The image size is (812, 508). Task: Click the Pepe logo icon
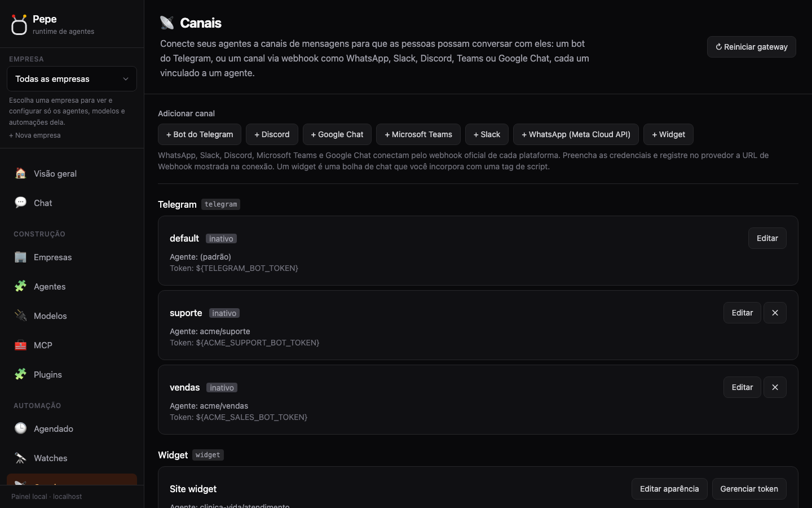tap(19, 24)
